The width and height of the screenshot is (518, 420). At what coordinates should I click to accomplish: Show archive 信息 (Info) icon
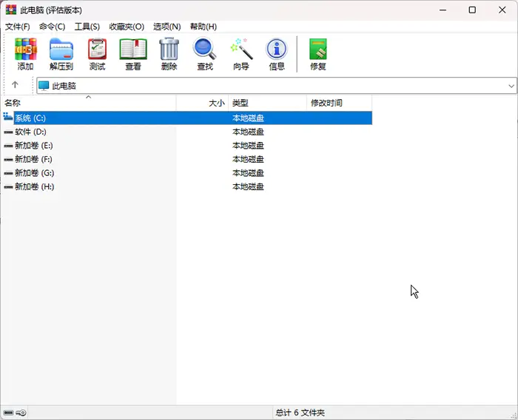[x=277, y=49]
